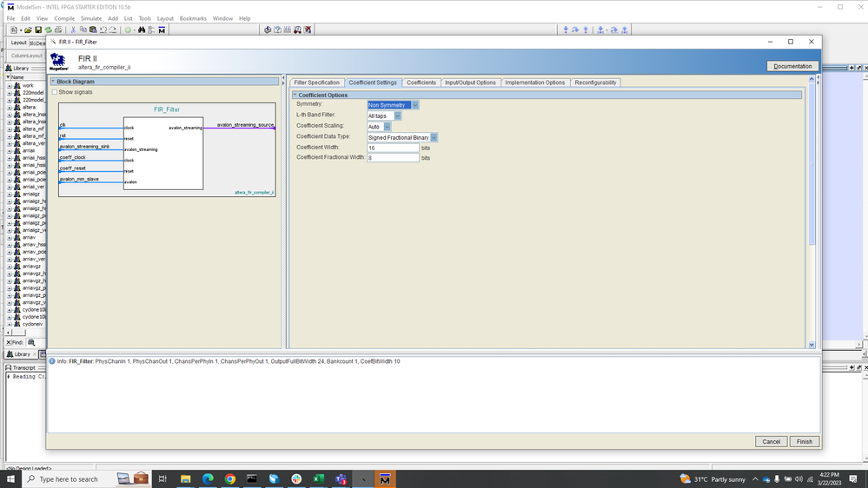Open File Explorer from the taskbar
The image size is (868, 488).
coord(185,479)
